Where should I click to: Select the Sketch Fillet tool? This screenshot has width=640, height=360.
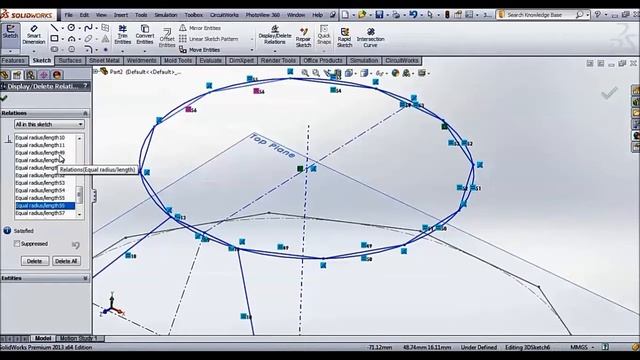coord(88,49)
